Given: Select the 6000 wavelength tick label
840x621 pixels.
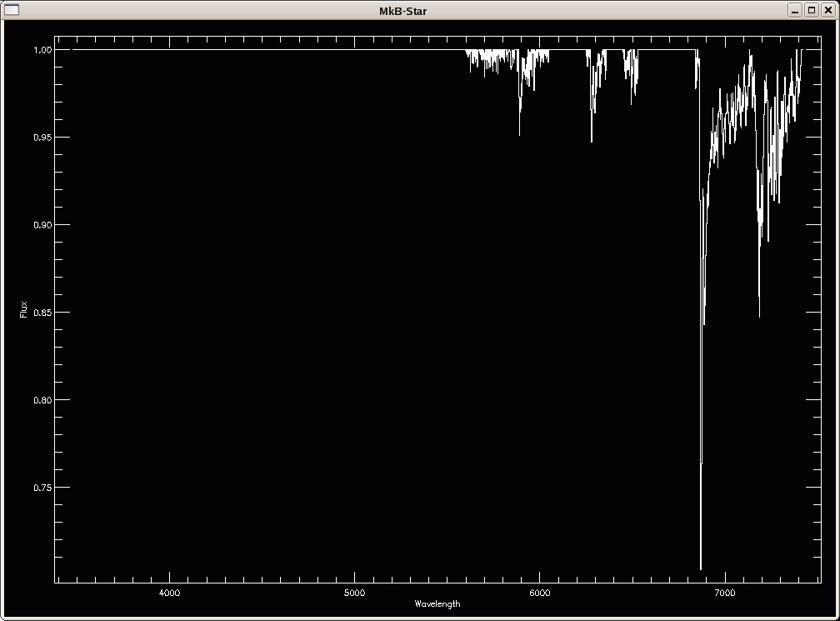Looking at the screenshot, I should (539, 593).
